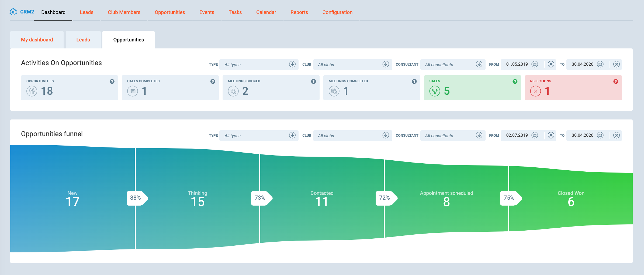Click the 88% conversion marker in funnel

(136, 198)
